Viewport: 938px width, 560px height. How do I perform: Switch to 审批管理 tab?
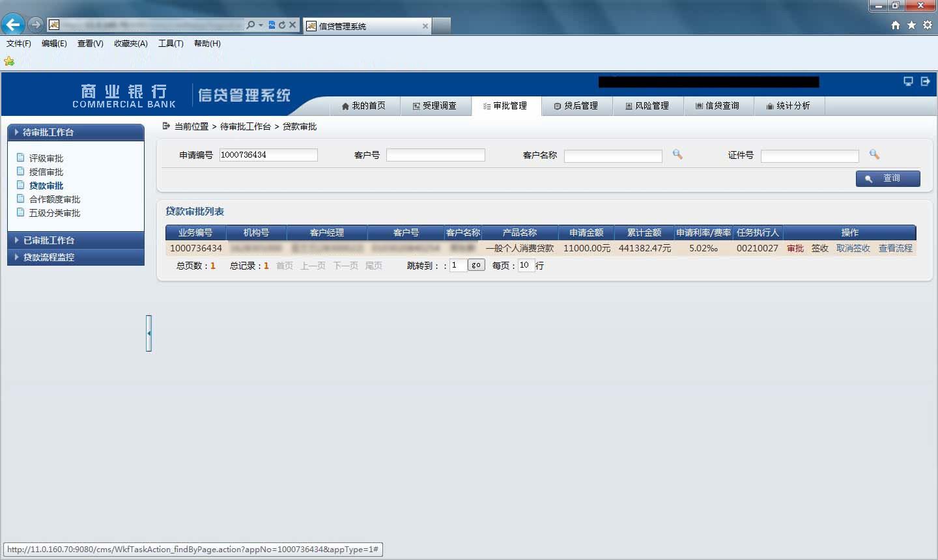click(x=506, y=105)
